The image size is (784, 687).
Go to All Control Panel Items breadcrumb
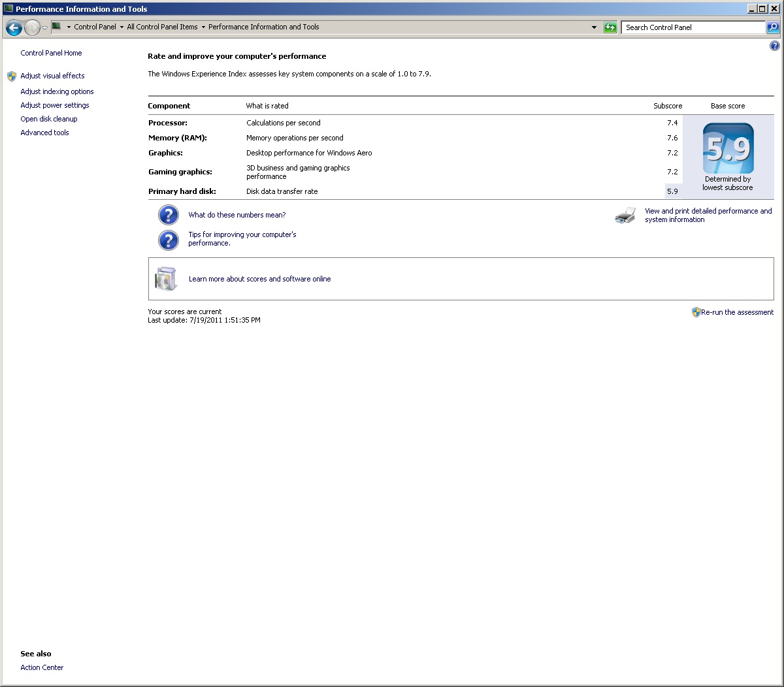(162, 27)
